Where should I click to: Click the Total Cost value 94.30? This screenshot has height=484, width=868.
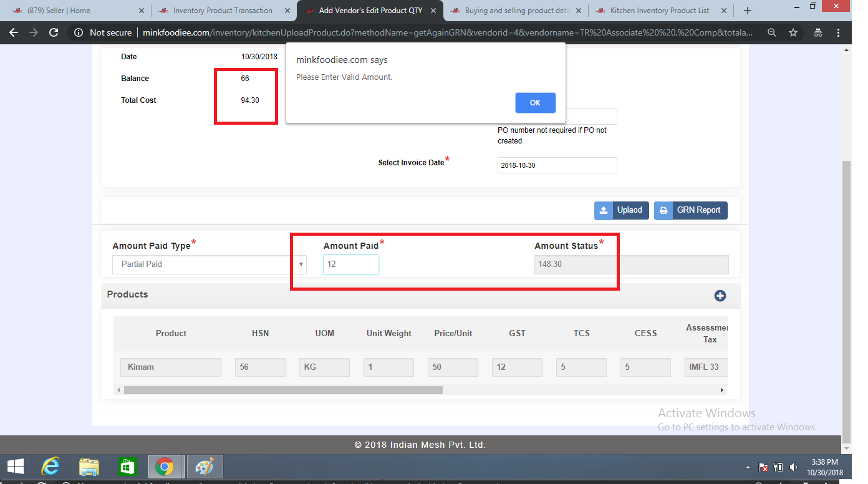pos(250,100)
